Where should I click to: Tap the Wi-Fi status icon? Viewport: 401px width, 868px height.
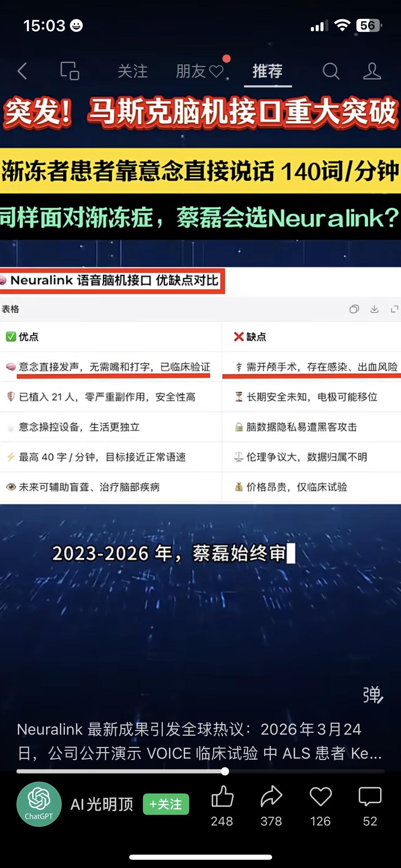(x=342, y=25)
